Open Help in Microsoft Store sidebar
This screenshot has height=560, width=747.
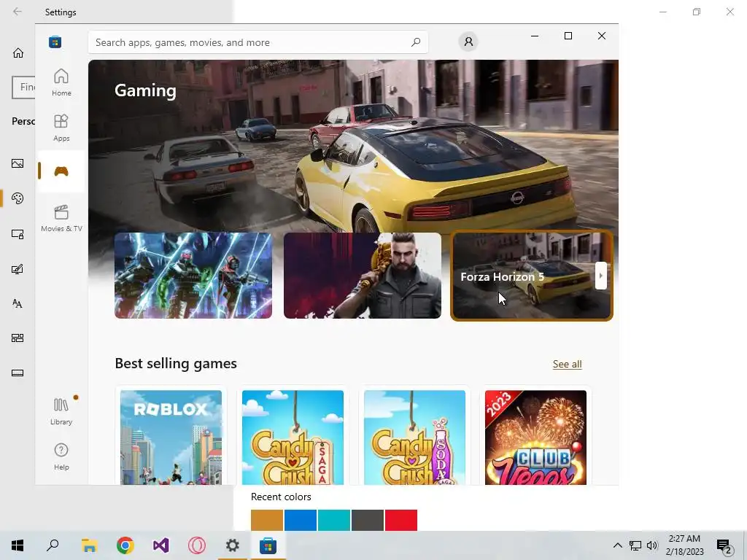coord(61,456)
